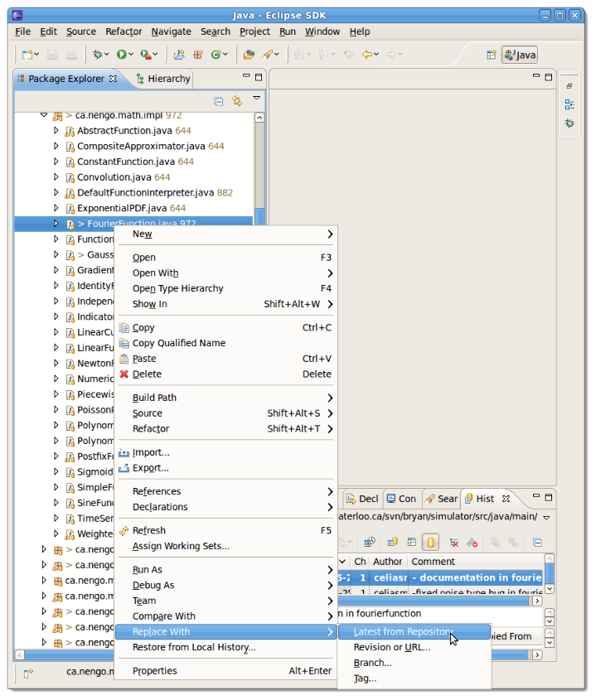
Task: Maximize the editor area
Action: pyautogui.click(x=549, y=77)
